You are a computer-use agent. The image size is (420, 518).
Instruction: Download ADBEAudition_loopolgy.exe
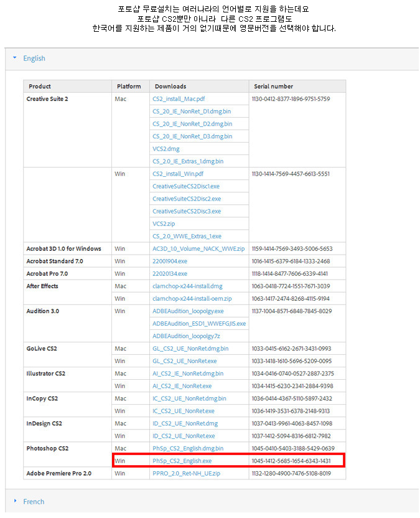click(x=188, y=311)
